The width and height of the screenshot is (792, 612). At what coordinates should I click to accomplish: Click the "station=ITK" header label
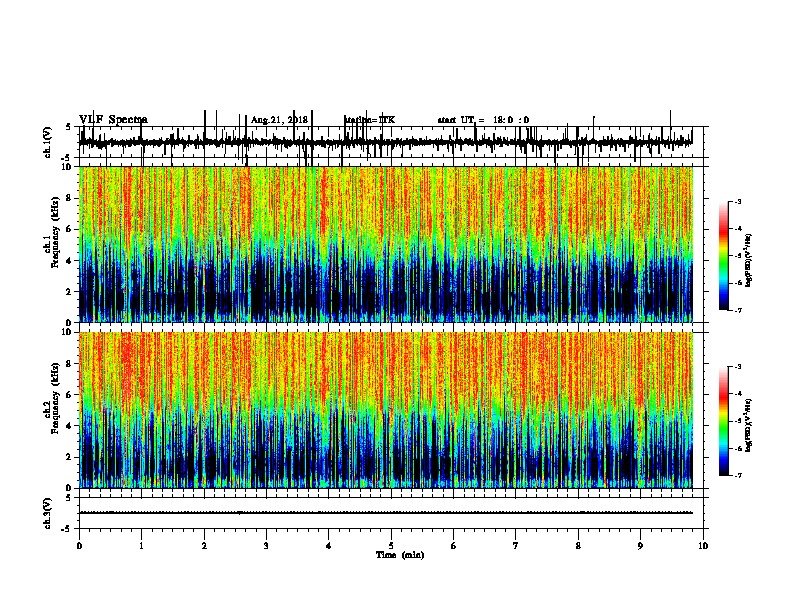coord(369,120)
